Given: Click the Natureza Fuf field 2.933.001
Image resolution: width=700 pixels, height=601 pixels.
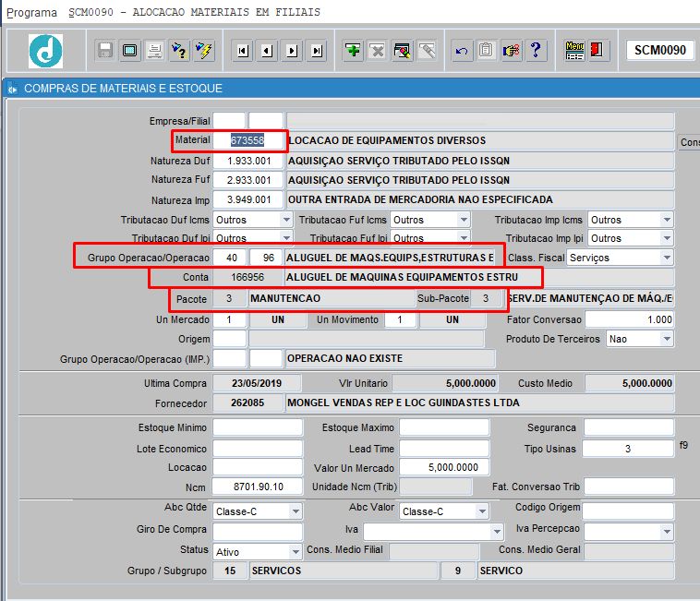Looking at the screenshot, I should pyautogui.click(x=248, y=180).
